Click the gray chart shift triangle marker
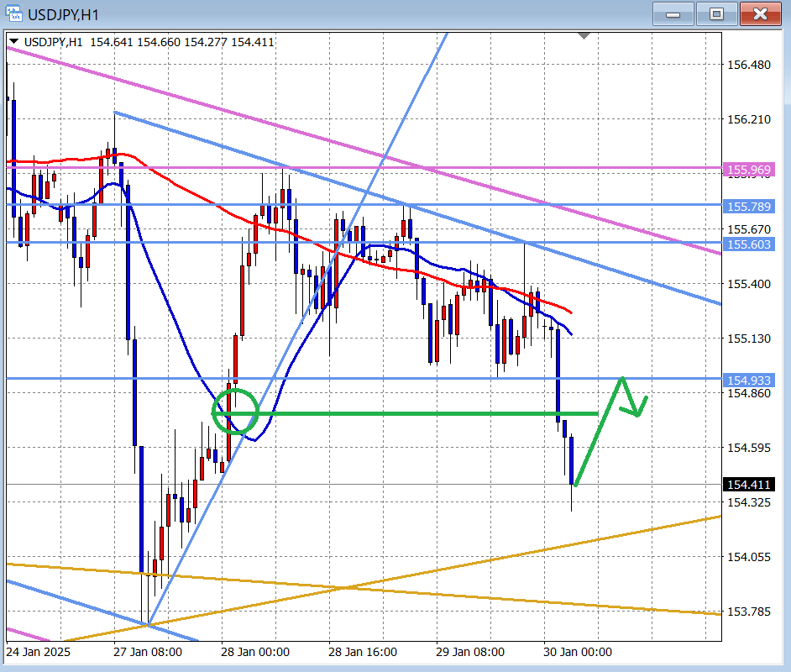The image size is (791, 672). [x=584, y=36]
